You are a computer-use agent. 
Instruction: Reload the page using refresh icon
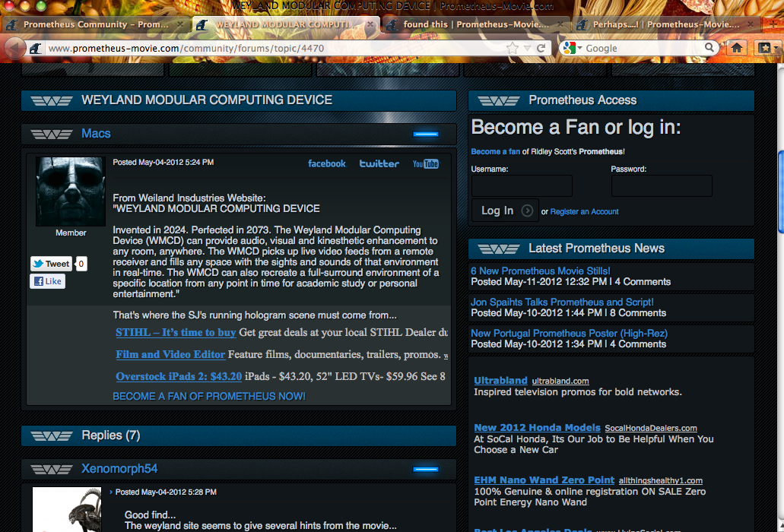(x=541, y=48)
